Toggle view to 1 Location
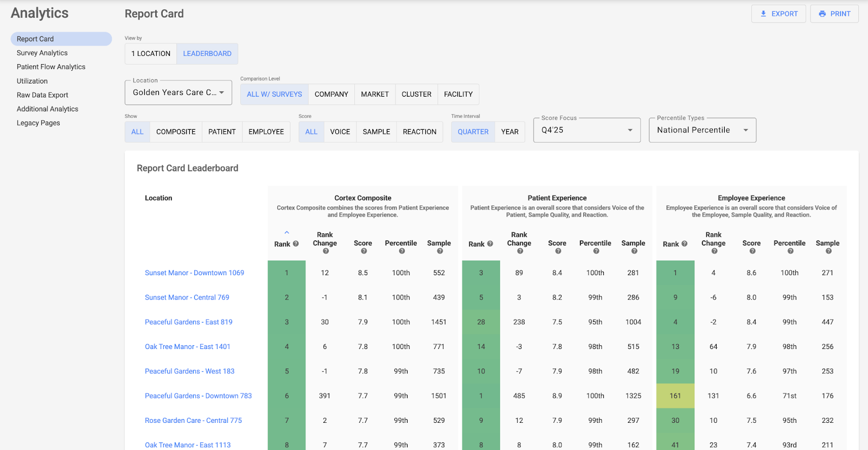Screen dimensions: 868x450 [151, 54]
